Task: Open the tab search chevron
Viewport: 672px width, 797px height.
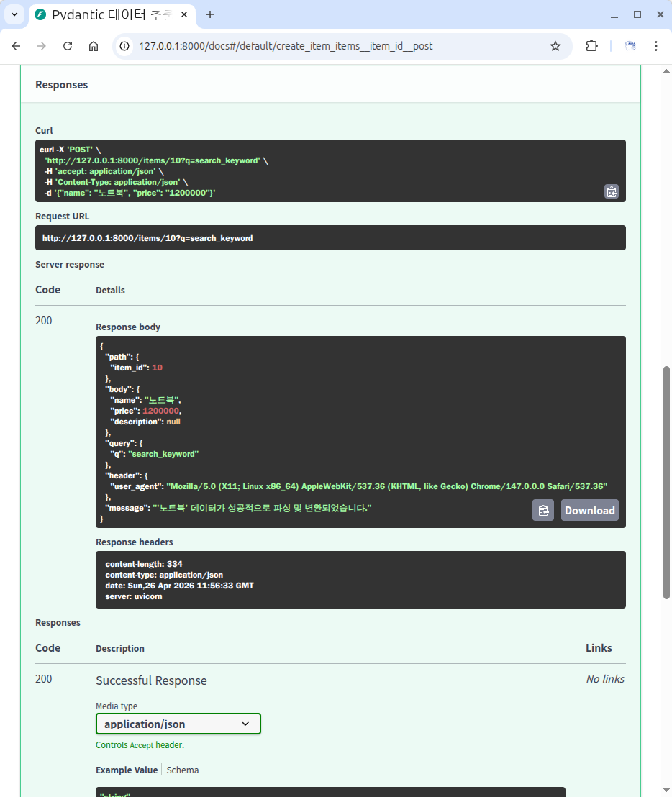Action: (14, 14)
